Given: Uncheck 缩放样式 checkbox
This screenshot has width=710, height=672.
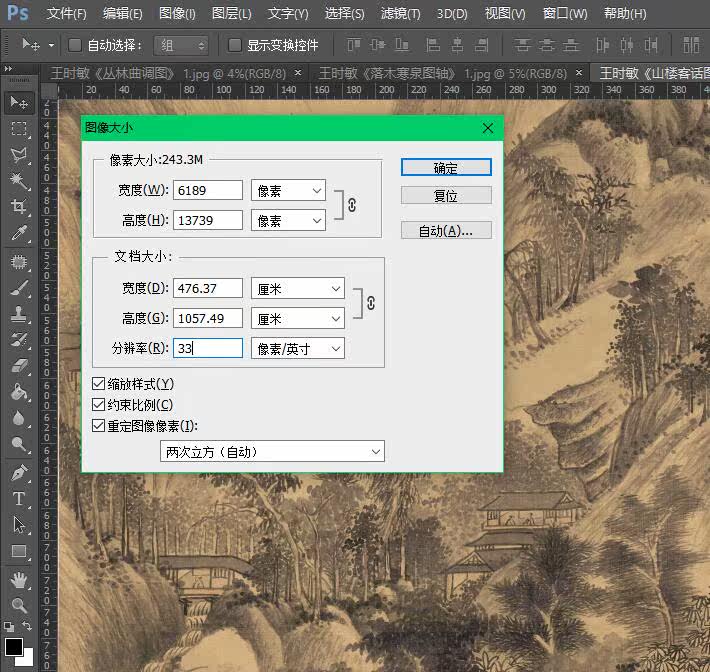Looking at the screenshot, I should tap(98, 384).
